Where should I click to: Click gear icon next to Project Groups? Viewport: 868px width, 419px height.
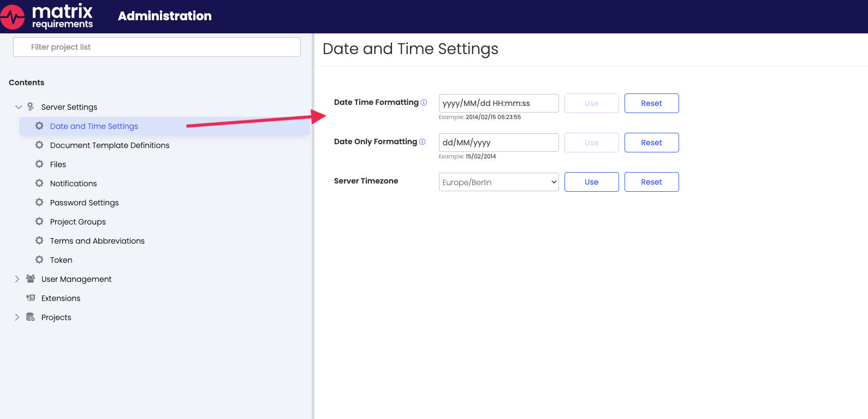(39, 221)
